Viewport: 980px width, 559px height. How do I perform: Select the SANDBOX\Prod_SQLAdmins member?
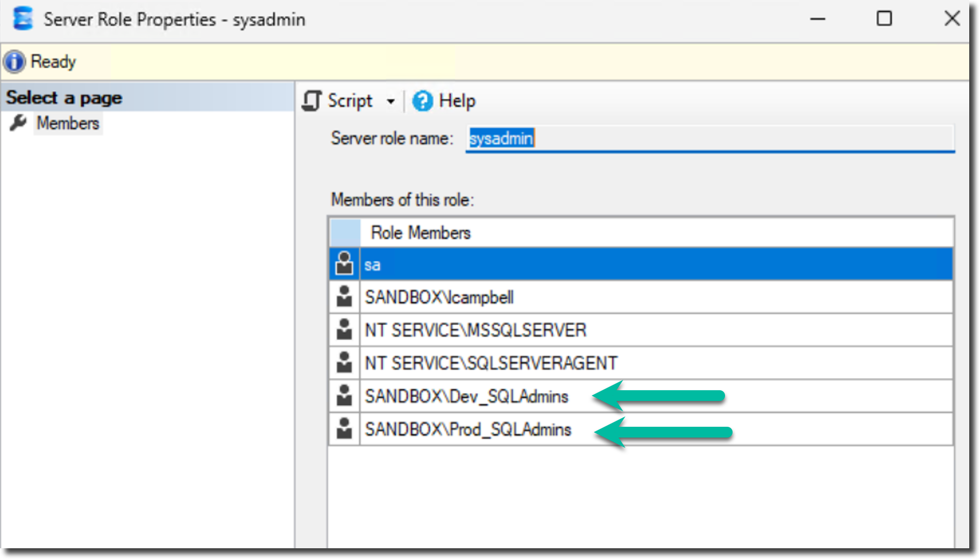coord(468,429)
